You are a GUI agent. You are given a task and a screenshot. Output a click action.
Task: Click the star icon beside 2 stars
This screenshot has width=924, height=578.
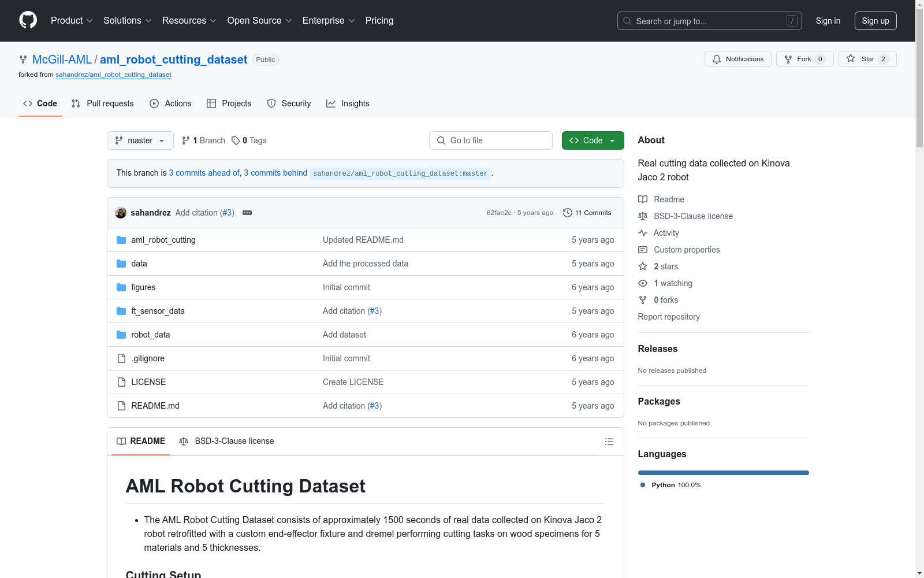643,266
